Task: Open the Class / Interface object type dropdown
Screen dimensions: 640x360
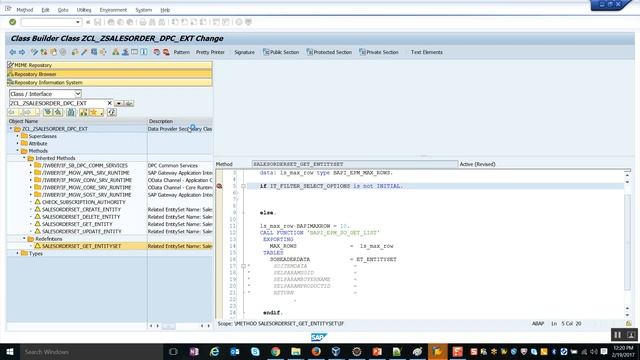Action: tap(78, 94)
